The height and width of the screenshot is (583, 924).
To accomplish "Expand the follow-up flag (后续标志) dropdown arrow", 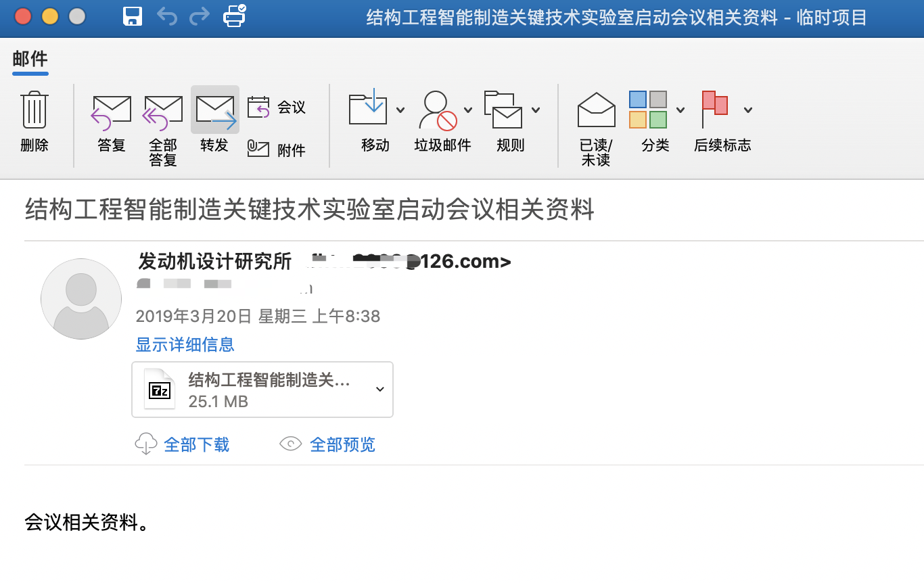I will (748, 110).
